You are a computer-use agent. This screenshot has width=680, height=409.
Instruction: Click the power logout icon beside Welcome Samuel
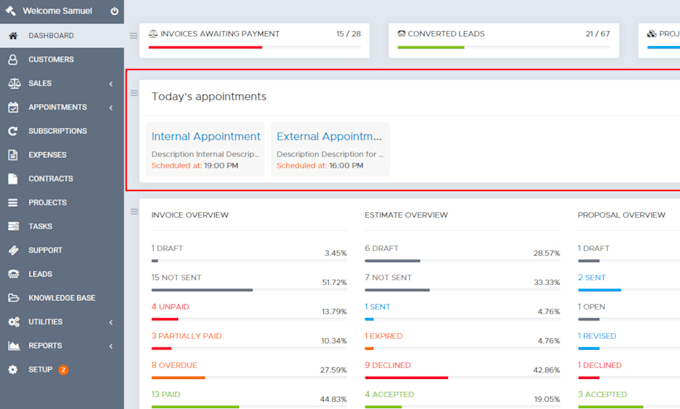(x=114, y=12)
